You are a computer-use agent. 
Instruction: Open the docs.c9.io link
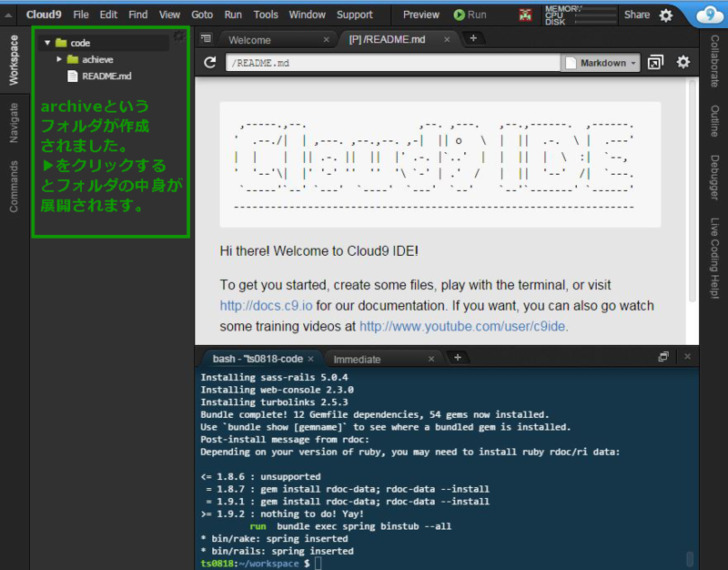coord(266,306)
